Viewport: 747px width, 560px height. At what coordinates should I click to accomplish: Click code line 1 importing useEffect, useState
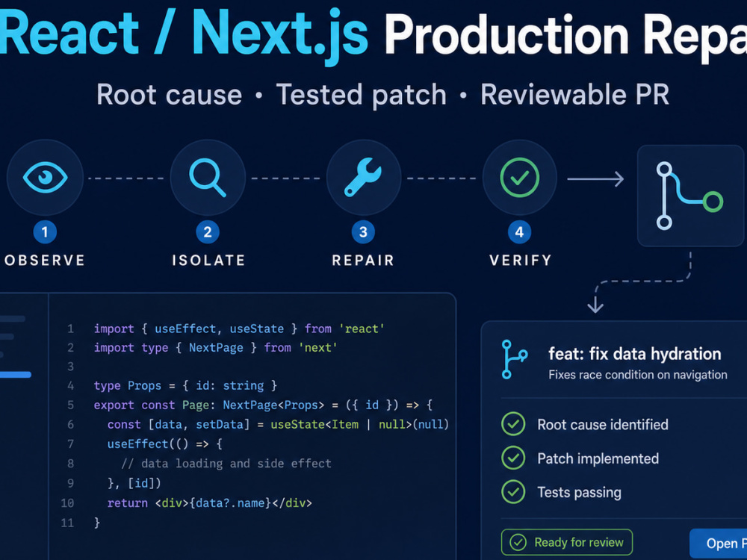(239, 329)
